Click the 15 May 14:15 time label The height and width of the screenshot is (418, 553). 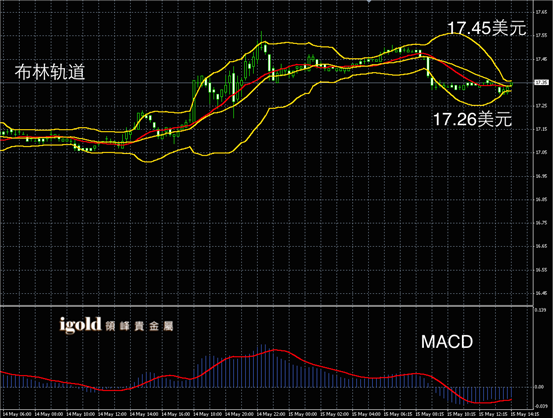click(x=525, y=414)
